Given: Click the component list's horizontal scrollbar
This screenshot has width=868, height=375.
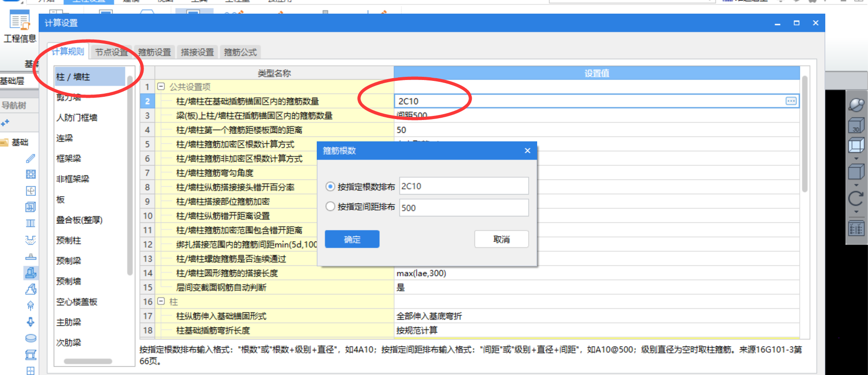Looking at the screenshot, I should [88, 361].
